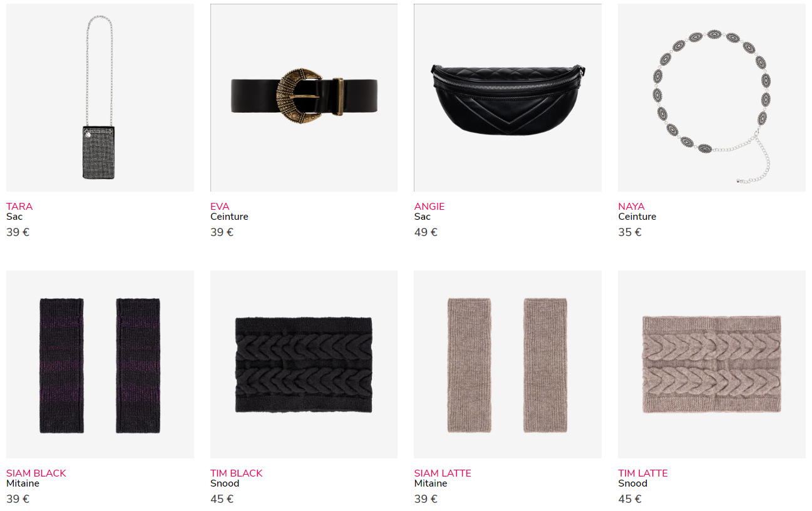Open the ANGIE quilted belt bag image
This screenshot has width=812, height=511.
(508, 98)
